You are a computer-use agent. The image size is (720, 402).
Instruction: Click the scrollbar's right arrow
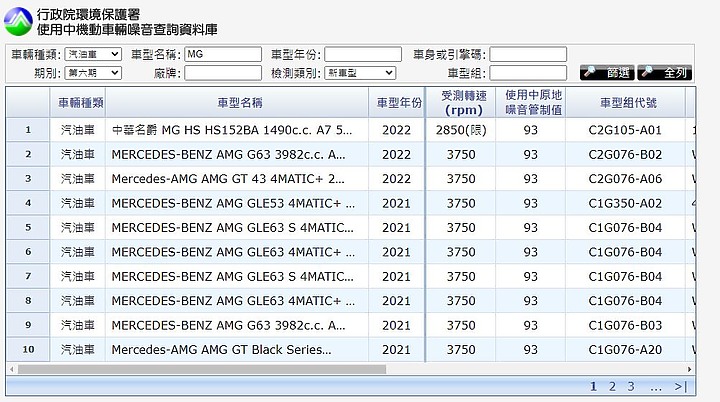click(689, 369)
